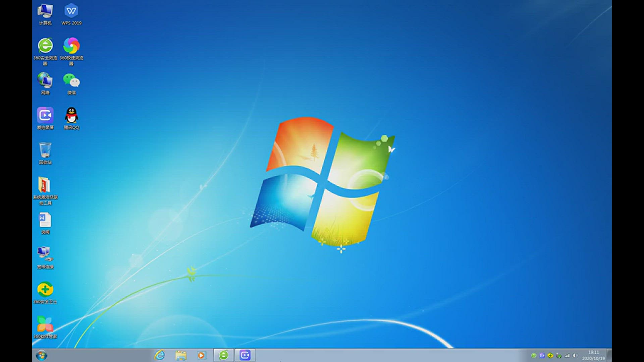Select the broadband connection shortcut
The width and height of the screenshot is (644, 362).
45,255
